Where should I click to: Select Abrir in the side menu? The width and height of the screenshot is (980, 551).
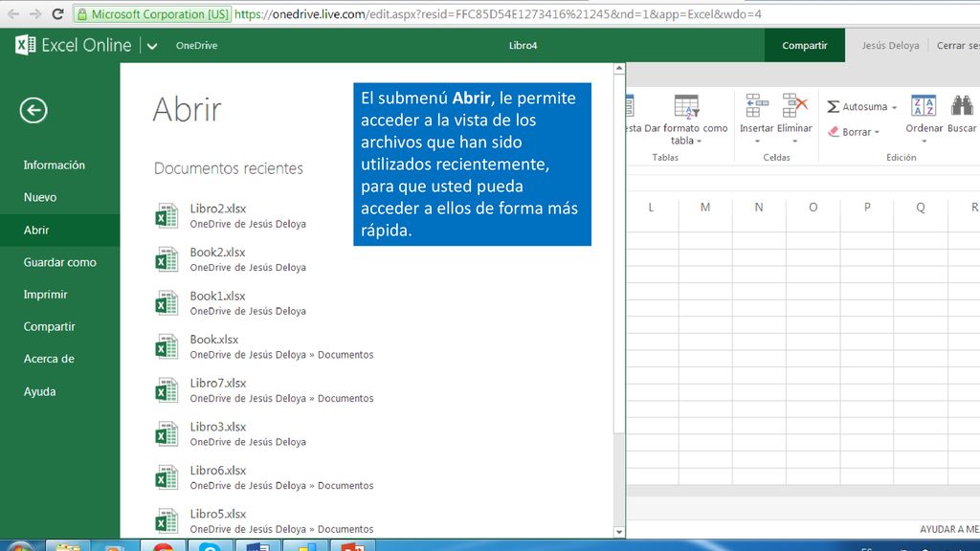pos(60,230)
